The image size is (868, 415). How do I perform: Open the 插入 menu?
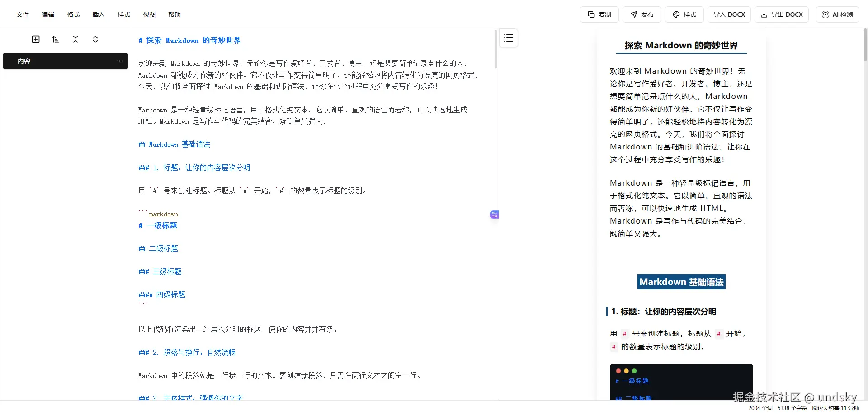click(98, 14)
